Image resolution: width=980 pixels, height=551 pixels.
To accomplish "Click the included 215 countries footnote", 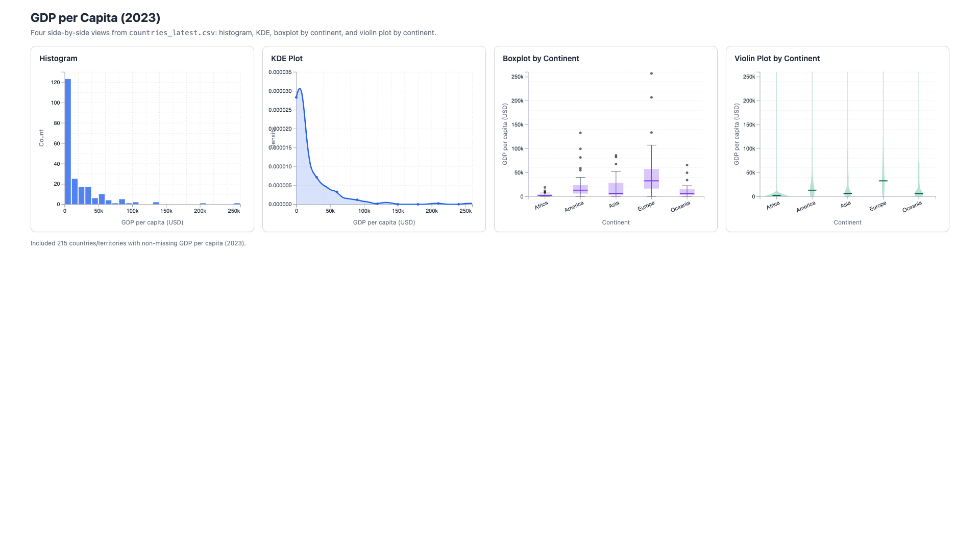I will click(x=138, y=243).
